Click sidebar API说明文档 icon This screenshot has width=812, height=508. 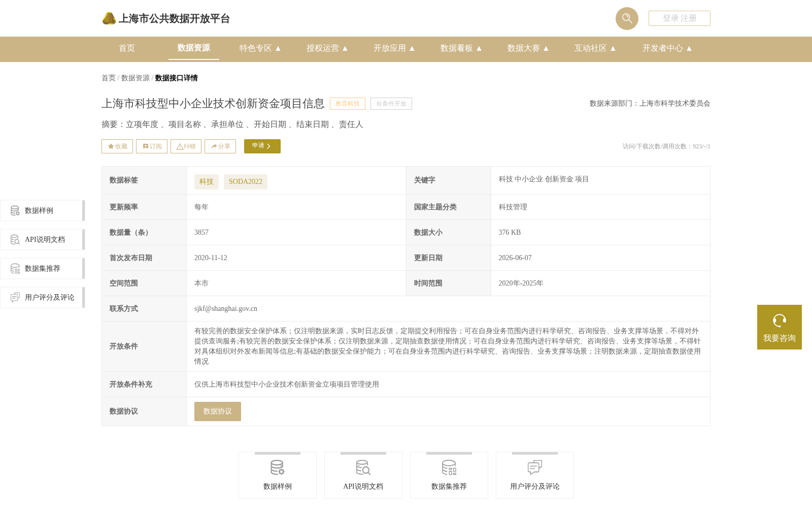[15, 239]
